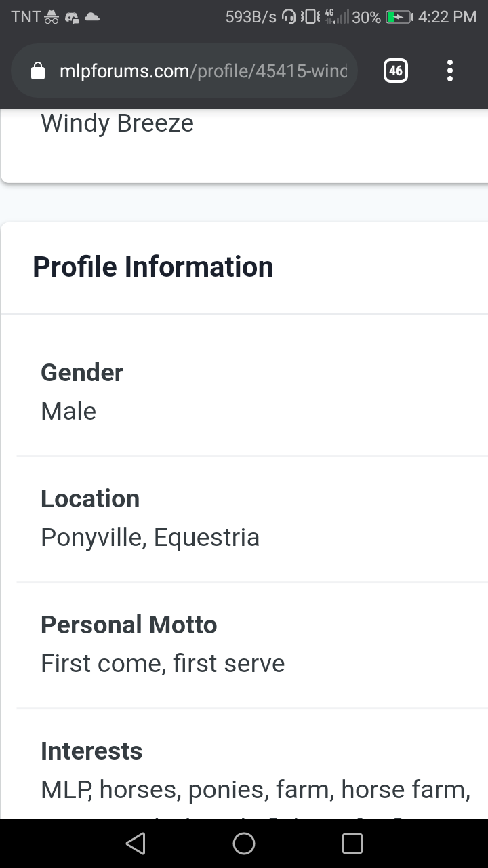
Task: Tap the battery icon in status bar
Action: click(x=399, y=18)
